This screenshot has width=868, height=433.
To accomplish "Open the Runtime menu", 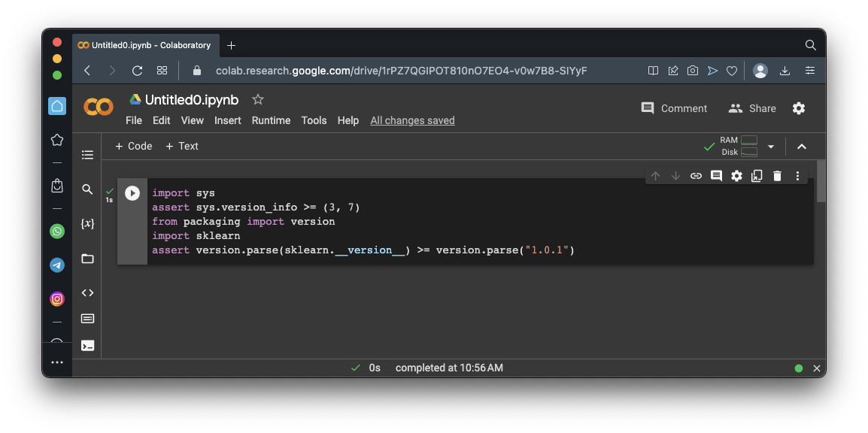I will (x=272, y=120).
